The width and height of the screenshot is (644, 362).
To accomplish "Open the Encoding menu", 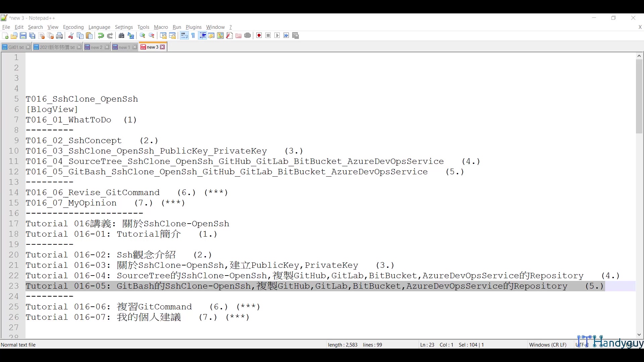I will [x=73, y=27].
